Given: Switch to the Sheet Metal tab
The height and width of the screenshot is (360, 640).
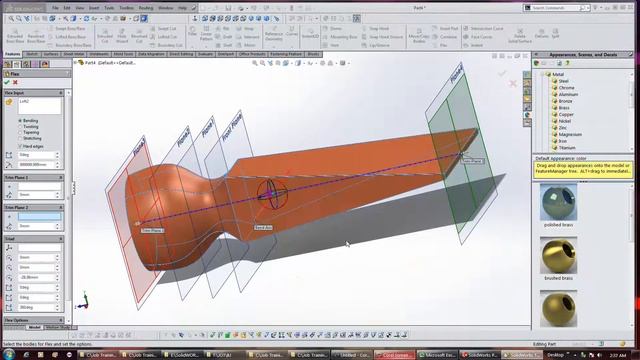Looking at the screenshot, I should coord(74,54).
